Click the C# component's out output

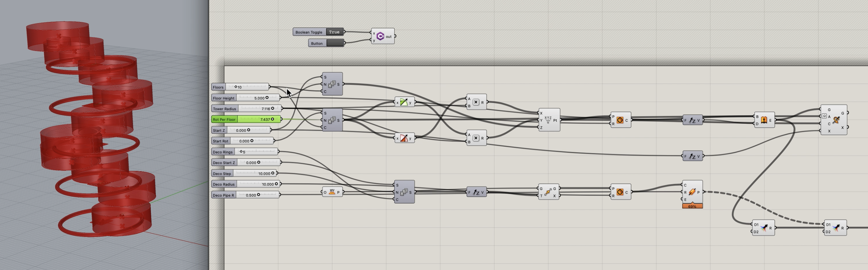389,36
